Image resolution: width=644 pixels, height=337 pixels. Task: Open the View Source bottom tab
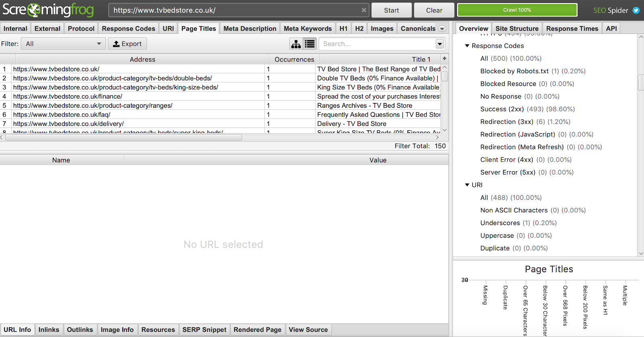click(x=308, y=330)
